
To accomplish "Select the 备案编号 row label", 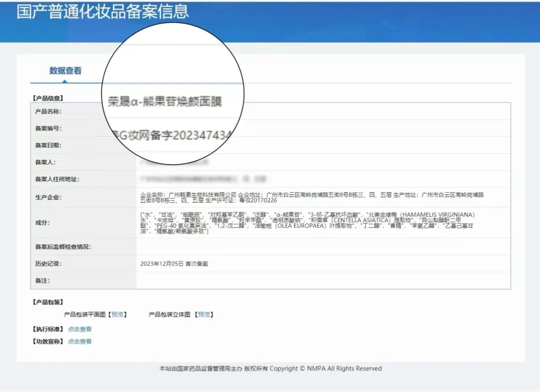I will 48,128.
